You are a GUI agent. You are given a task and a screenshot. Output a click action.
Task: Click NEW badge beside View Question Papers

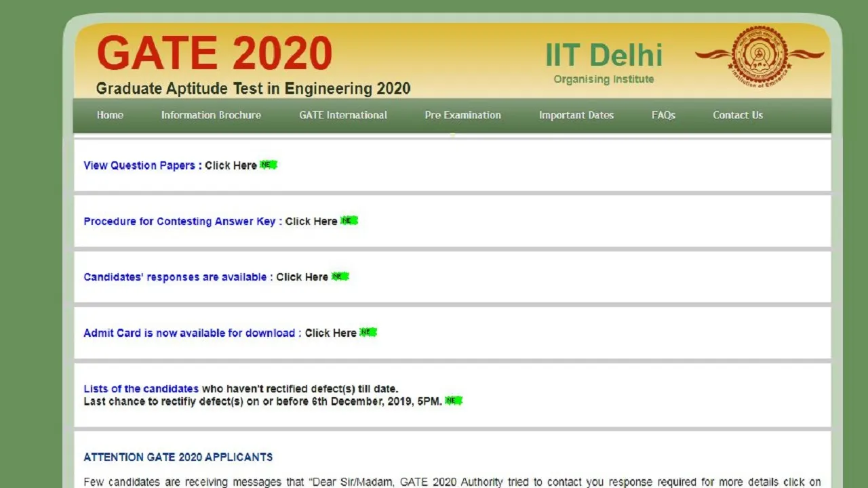click(x=269, y=165)
